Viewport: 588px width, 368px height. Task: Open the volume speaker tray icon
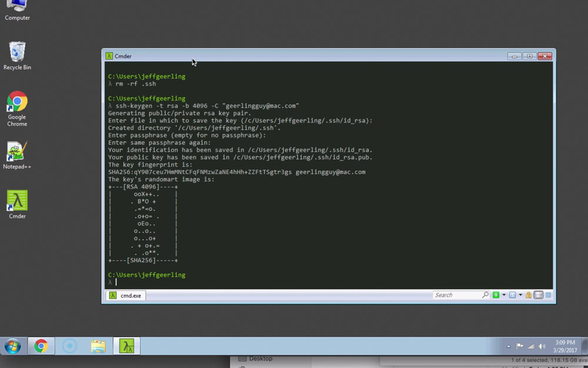(x=542, y=346)
